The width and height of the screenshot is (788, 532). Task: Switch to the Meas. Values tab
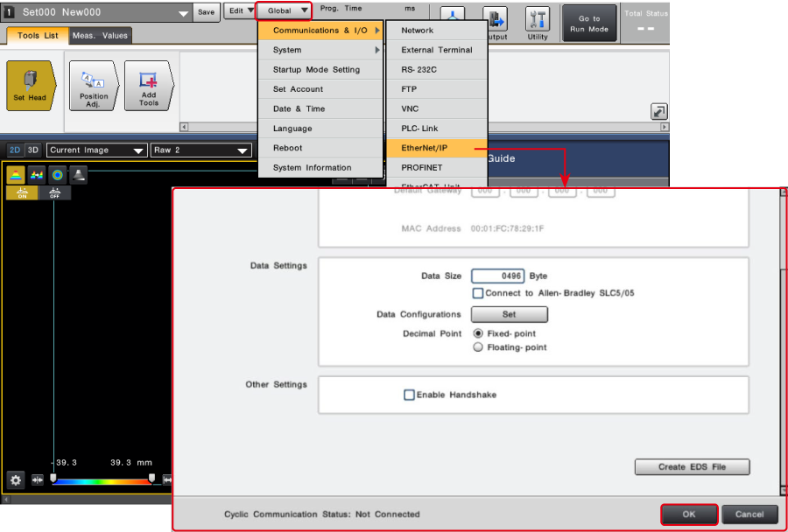[100, 36]
